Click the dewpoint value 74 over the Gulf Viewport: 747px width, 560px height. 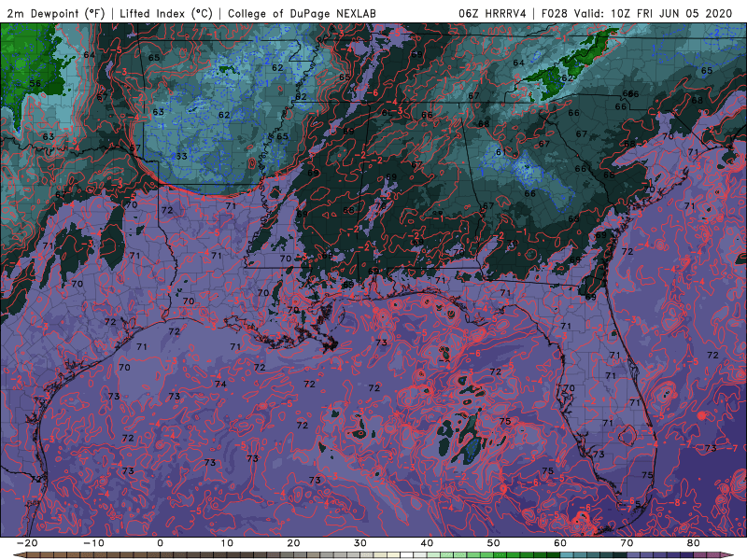pyautogui.click(x=220, y=384)
